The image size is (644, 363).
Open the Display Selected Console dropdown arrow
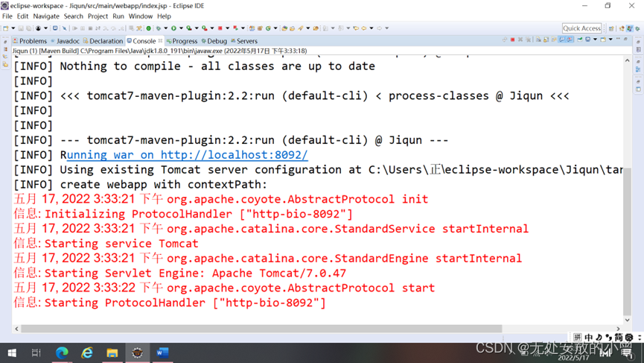coord(595,40)
